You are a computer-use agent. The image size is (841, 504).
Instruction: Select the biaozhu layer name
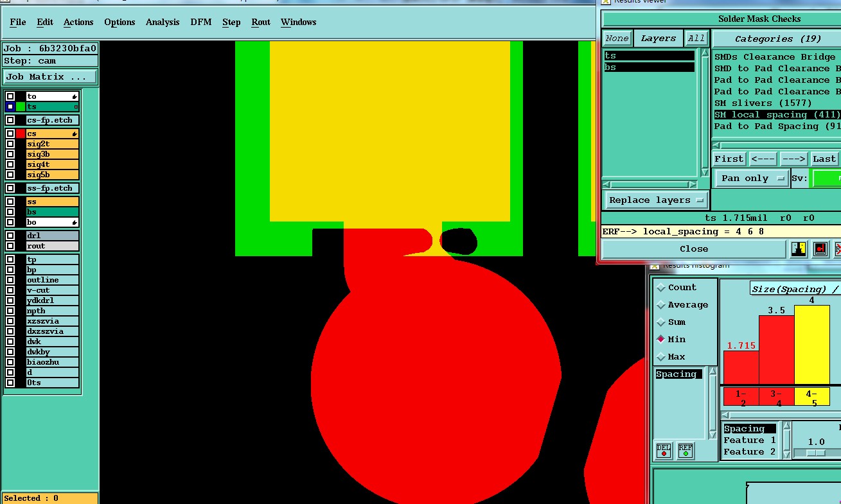[x=53, y=362]
